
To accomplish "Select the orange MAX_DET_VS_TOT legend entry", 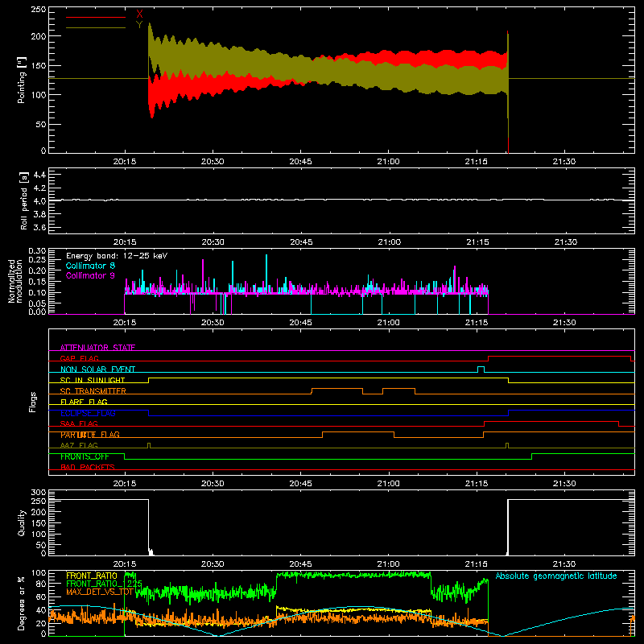I will pyautogui.click(x=100, y=592).
